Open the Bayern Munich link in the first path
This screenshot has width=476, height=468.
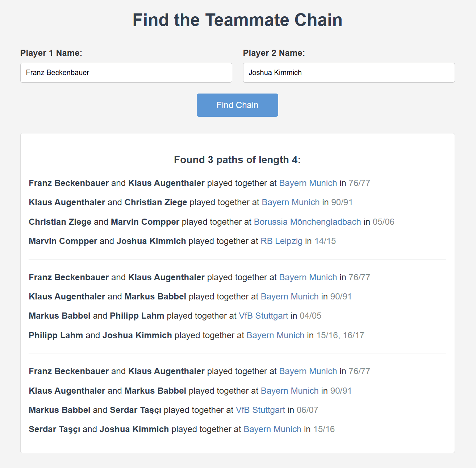308,183
